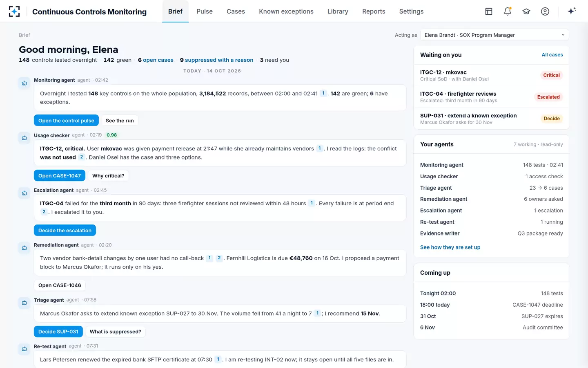Viewport: 588px width, 368px height.
Task: Click the Remediation agent avatar icon
Action: pyautogui.click(x=24, y=248)
